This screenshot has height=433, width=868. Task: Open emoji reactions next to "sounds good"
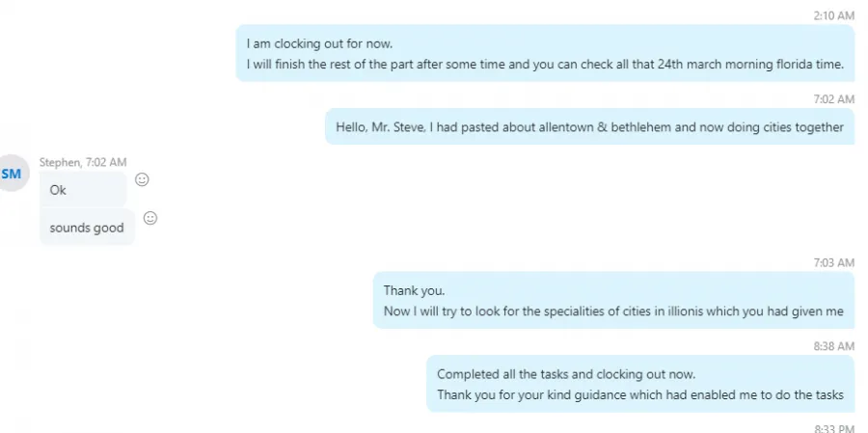[x=150, y=218]
